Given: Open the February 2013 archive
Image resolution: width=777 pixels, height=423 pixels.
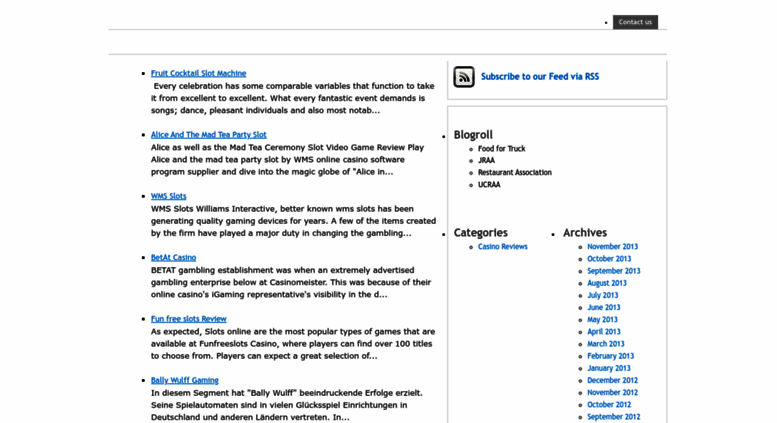Looking at the screenshot, I should 610,356.
